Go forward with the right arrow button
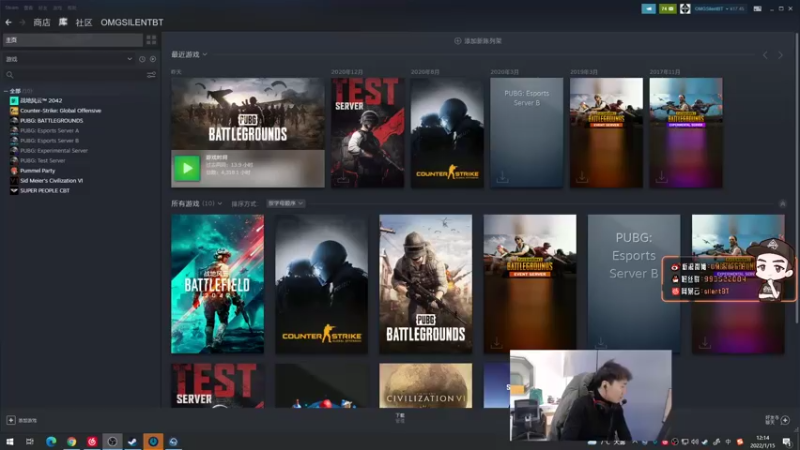This screenshot has width=800, height=450. click(22, 22)
